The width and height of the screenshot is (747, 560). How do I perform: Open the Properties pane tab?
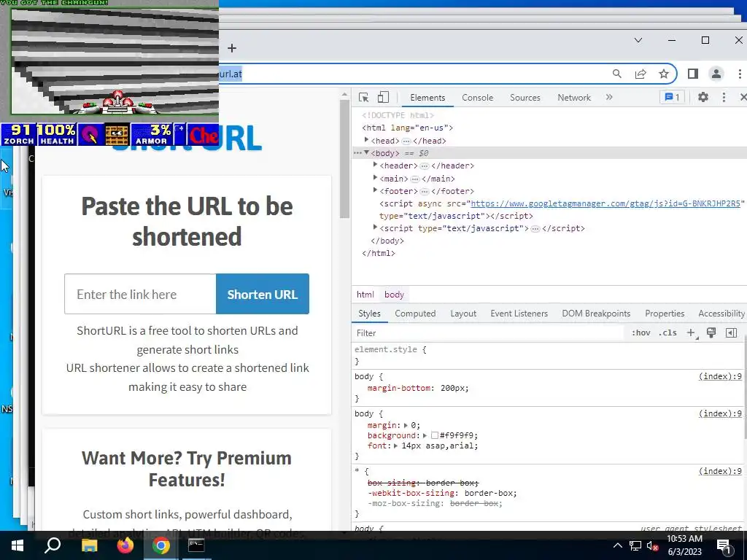(665, 314)
